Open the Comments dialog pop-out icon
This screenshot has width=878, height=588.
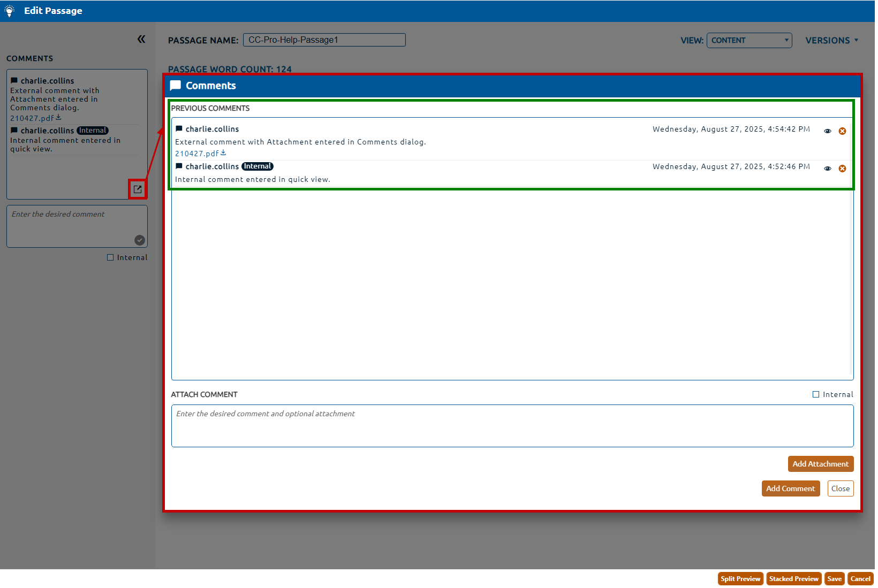[x=138, y=189]
